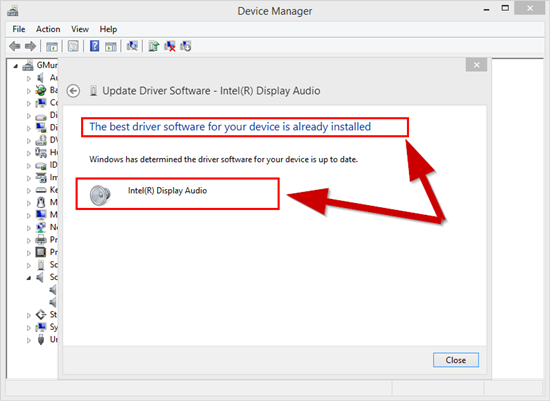Select the Human Interface Devices category icon
This screenshot has height=401, width=550.
click(41, 153)
